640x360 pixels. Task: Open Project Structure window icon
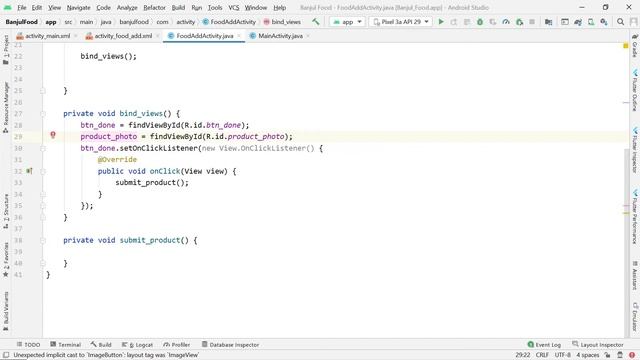coord(565,22)
